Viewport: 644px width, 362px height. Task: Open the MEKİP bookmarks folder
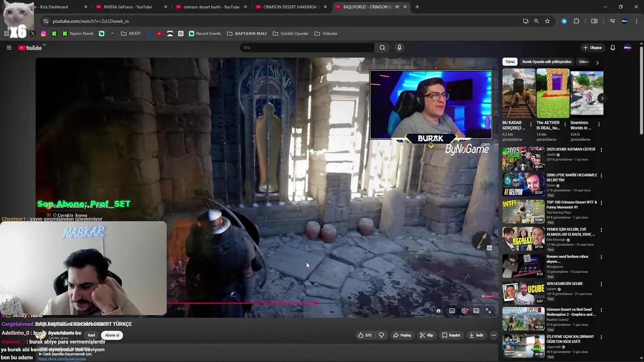click(x=131, y=34)
